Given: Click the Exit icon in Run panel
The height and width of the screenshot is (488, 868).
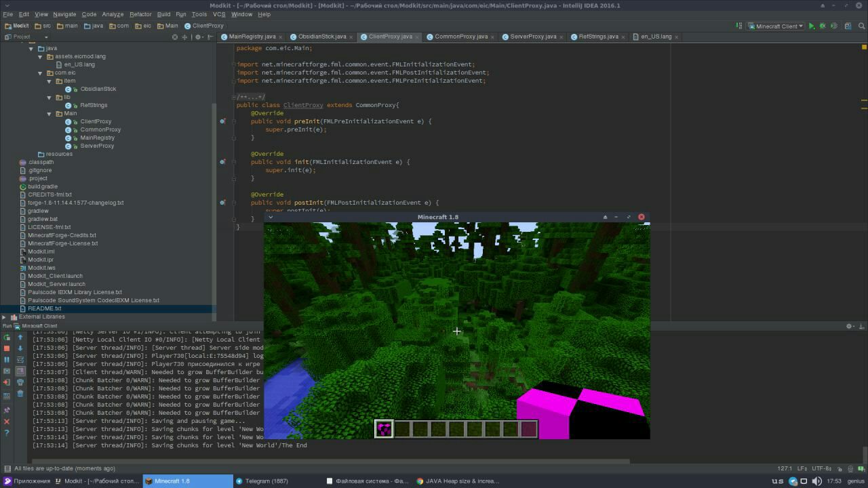Looking at the screenshot, I should 7,382.
